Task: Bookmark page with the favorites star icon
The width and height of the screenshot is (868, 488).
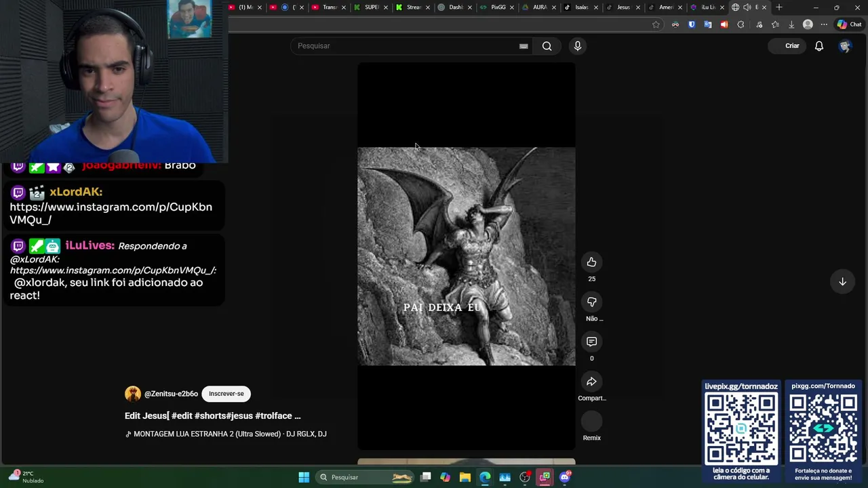Action: (656, 24)
